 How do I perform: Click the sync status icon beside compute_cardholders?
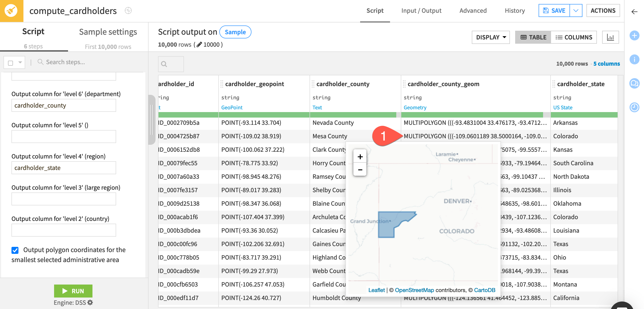(x=128, y=10)
